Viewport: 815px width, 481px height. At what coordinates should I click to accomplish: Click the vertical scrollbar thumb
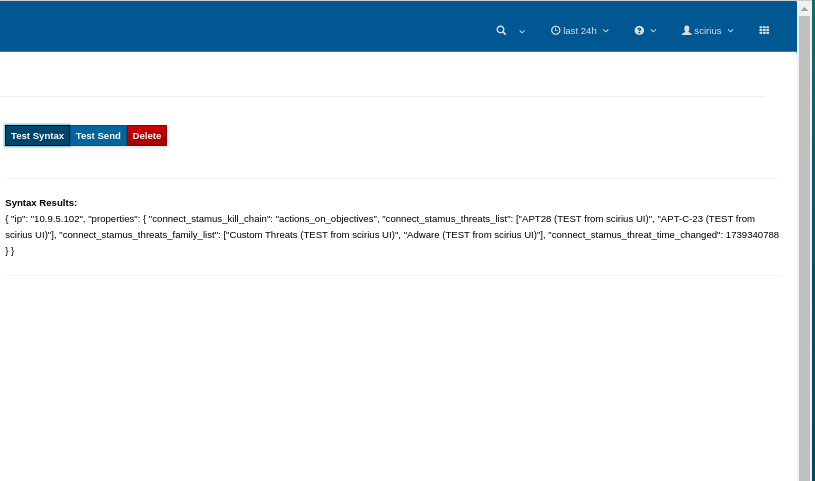tap(804, 240)
